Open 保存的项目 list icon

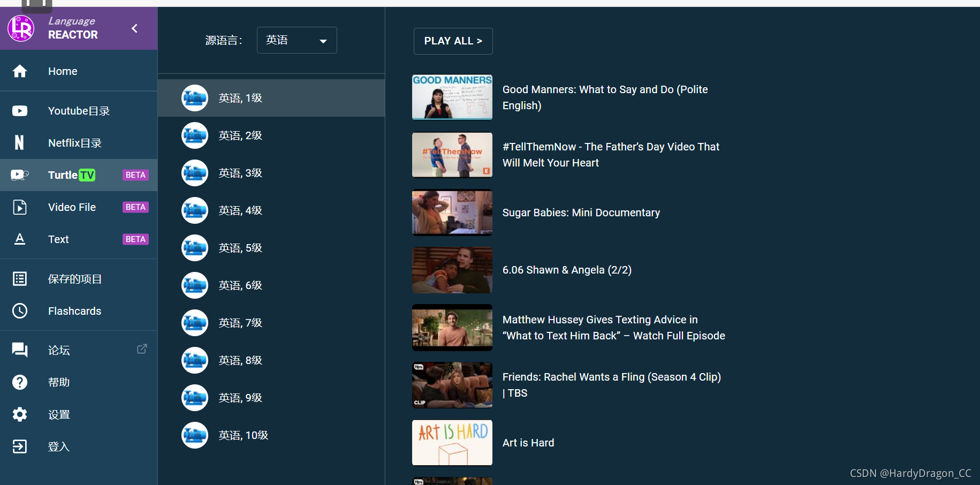(20, 278)
